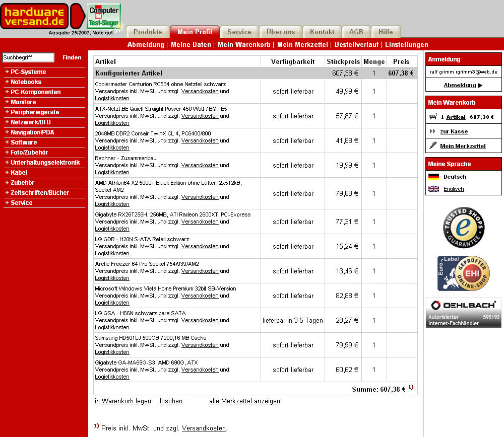
Task: Open the Trusted Shops Guarantee seal
Action: coord(464,228)
